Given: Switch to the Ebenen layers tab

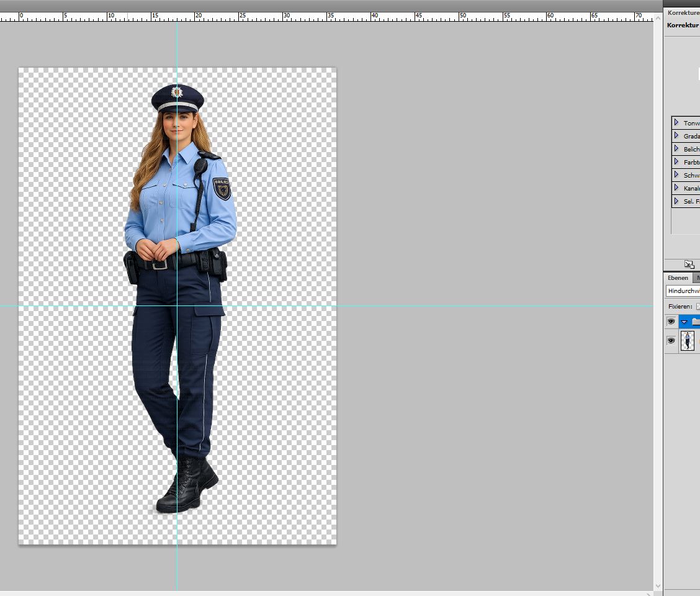Looking at the screenshot, I should pyautogui.click(x=678, y=278).
